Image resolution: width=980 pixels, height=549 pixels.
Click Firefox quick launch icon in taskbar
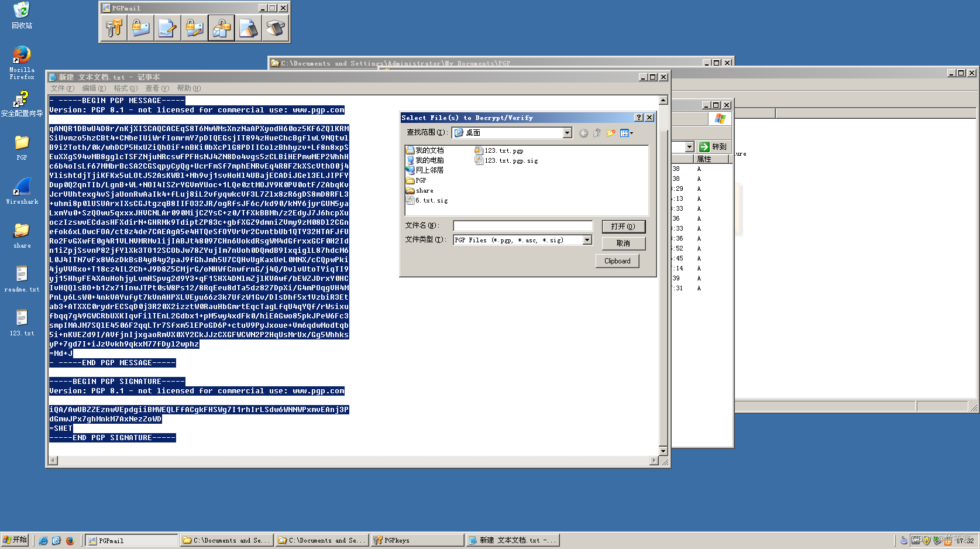point(70,541)
